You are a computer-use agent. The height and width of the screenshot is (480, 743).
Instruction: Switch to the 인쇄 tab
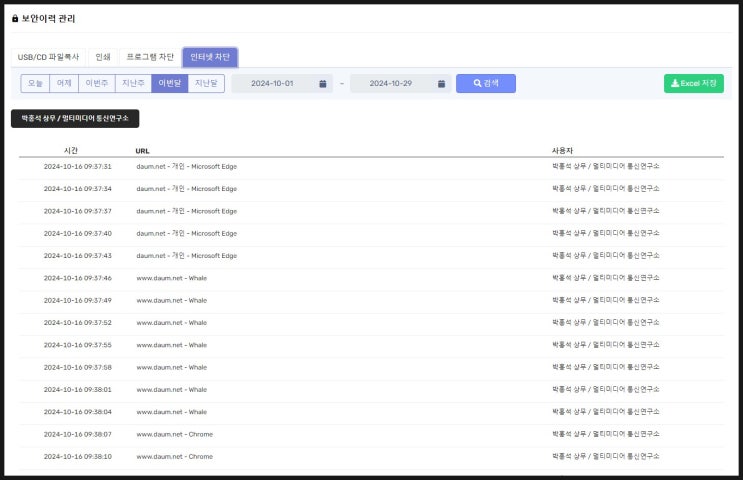(x=103, y=57)
